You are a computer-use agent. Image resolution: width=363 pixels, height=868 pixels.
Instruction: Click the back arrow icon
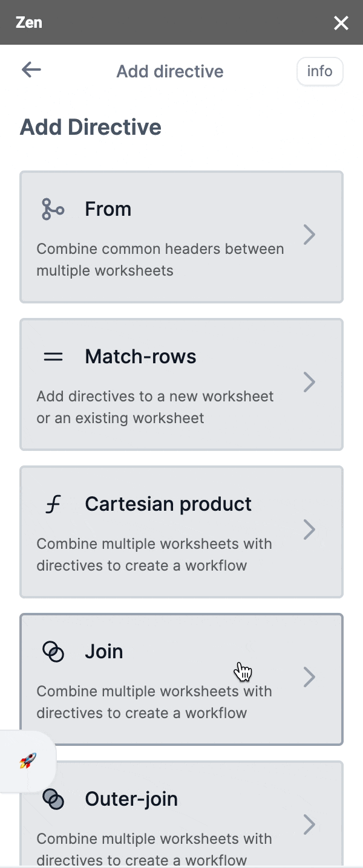(31, 70)
